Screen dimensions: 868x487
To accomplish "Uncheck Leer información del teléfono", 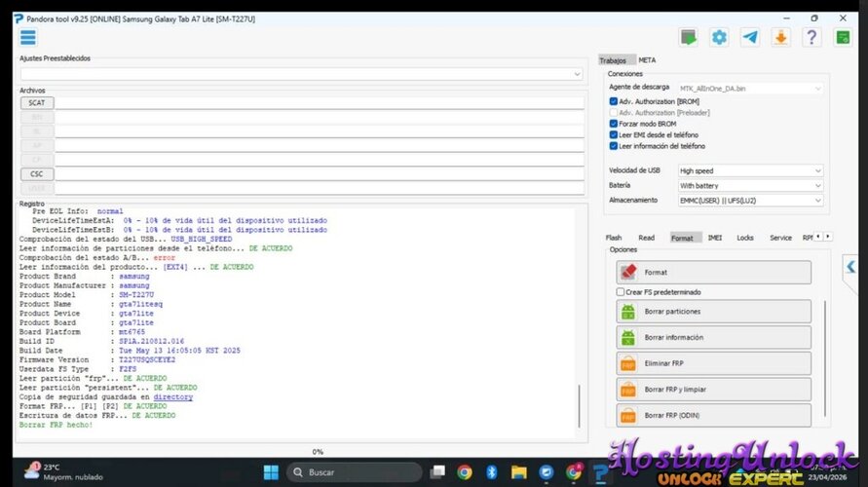I will point(614,146).
